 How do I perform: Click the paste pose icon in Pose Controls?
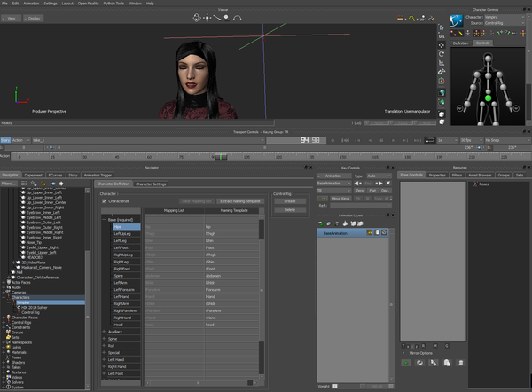449,363
